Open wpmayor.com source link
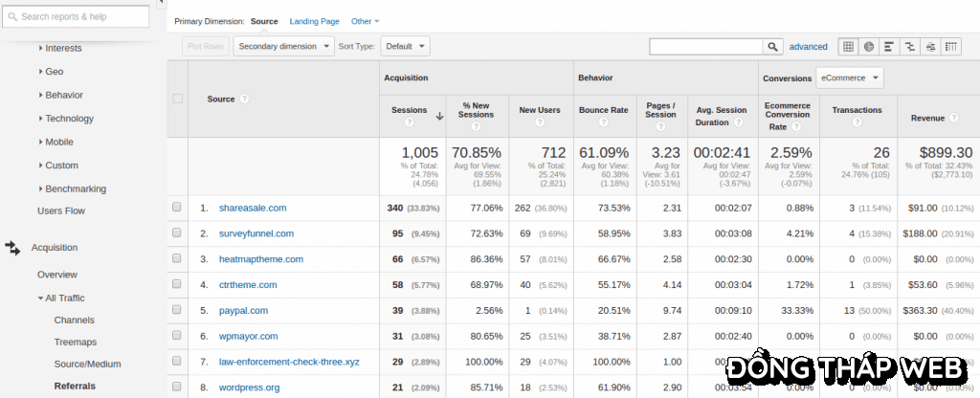The height and width of the screenshot is (398, 980). tap(248, 336)
